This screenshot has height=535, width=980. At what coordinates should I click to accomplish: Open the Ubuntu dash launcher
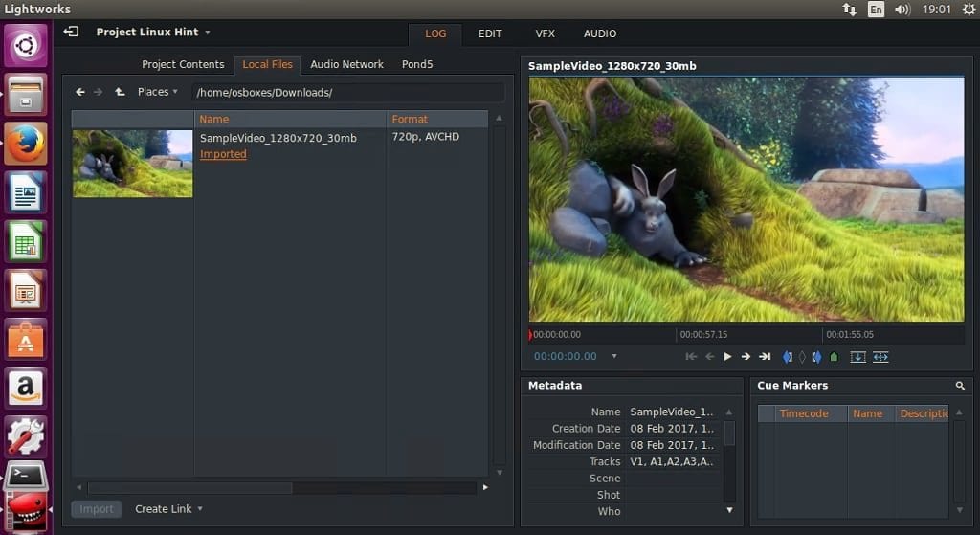pos(26,45)
